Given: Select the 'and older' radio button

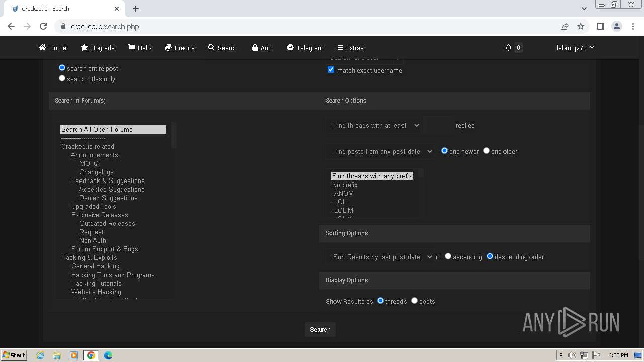Looking at the screenshot, I should (x=486, y=151).
